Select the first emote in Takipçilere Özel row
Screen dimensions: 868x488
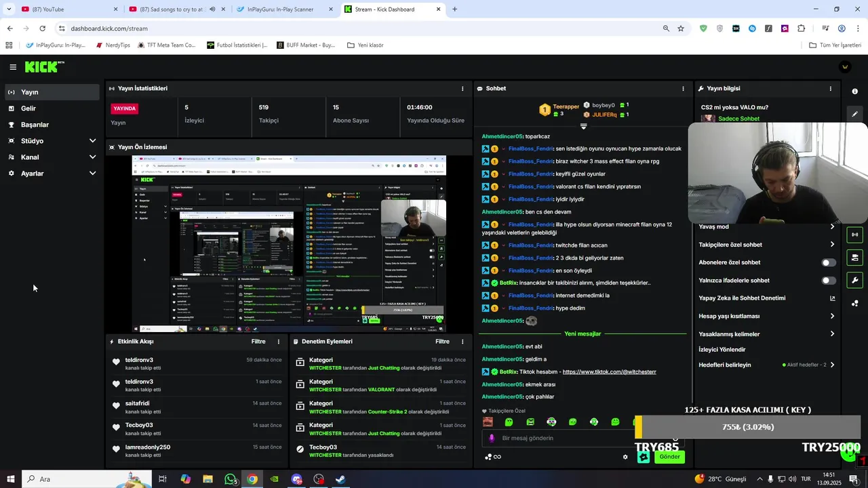pos(488,422)
